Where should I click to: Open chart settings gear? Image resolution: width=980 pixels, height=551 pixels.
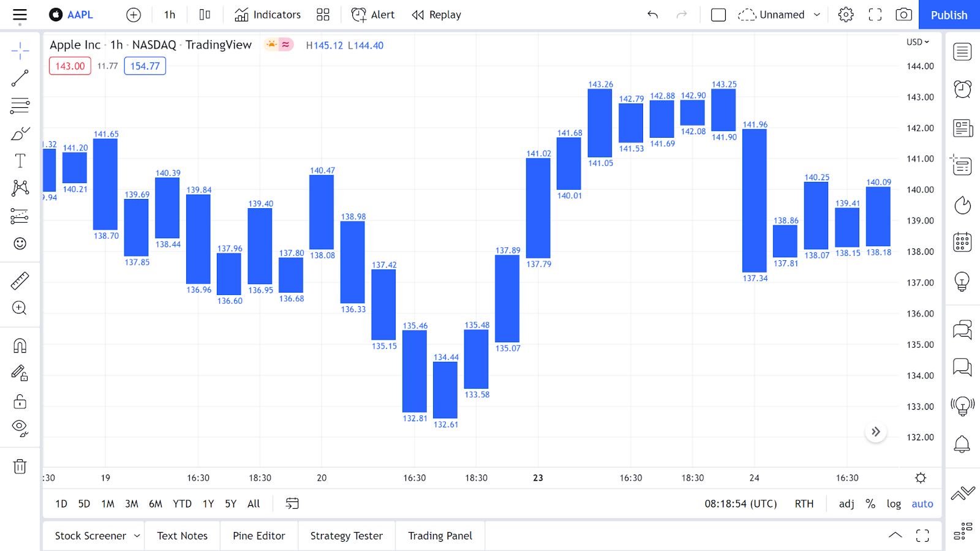(x=846, y=15)
